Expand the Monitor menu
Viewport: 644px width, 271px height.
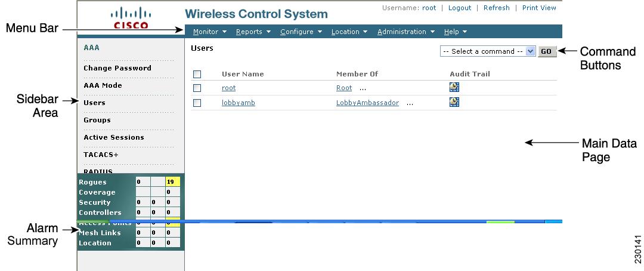click(210, 32)
